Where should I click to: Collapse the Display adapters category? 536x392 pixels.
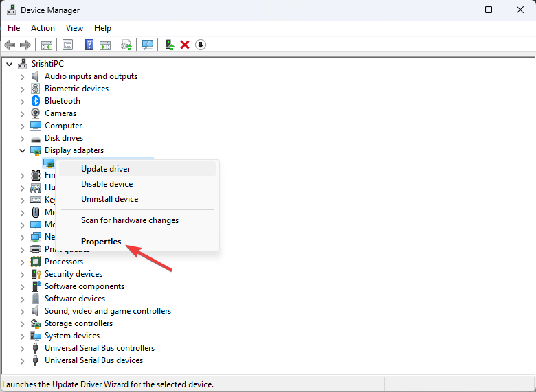23,150
